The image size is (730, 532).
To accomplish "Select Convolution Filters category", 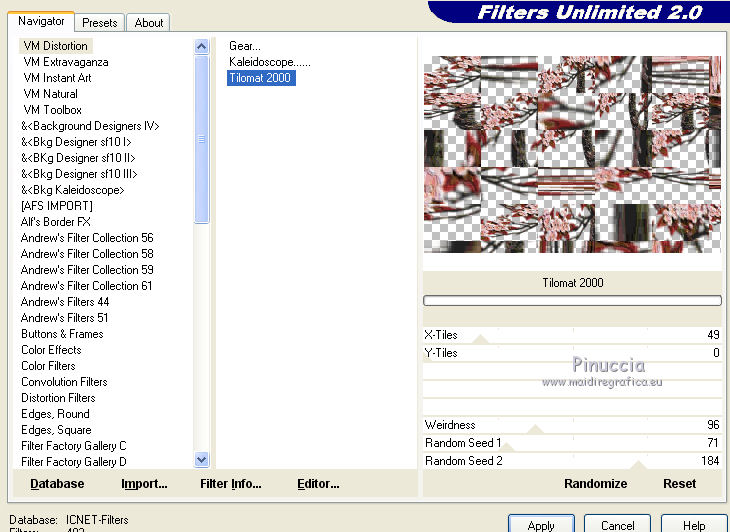I will tap(64, 382).
